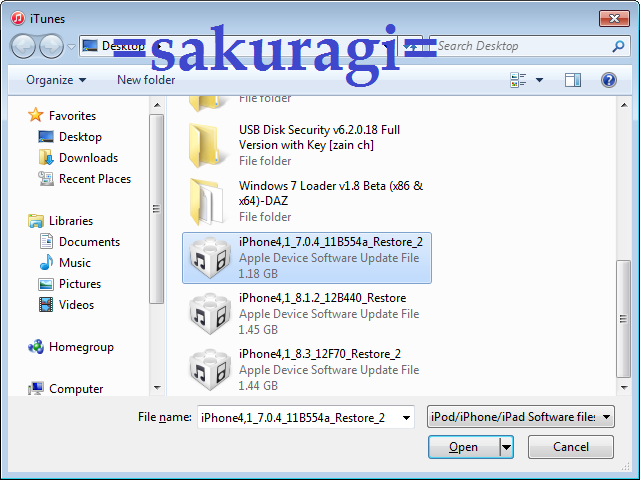
Task: Click the Help question mark icon
Action: pyautogui.click(x=608, y=80)
